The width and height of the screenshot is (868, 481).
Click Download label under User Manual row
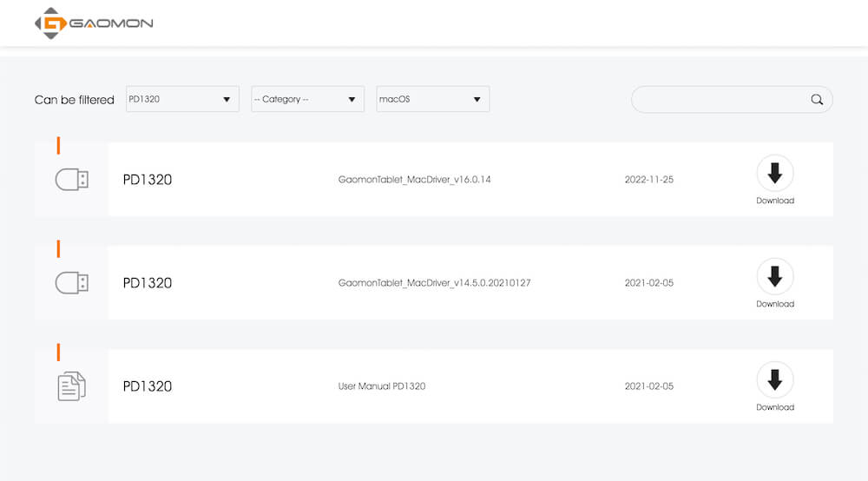pyautogui.click(x=775, y=407)
